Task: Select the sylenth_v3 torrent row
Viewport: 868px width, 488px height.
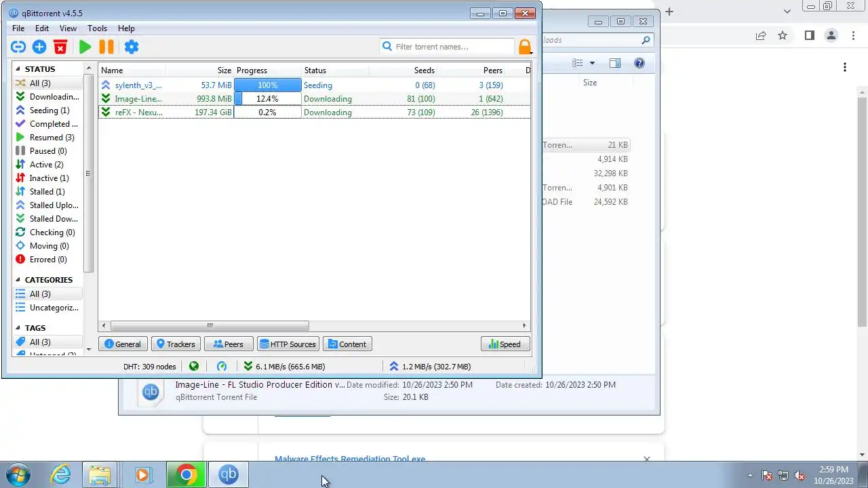Action: point(315,85)
